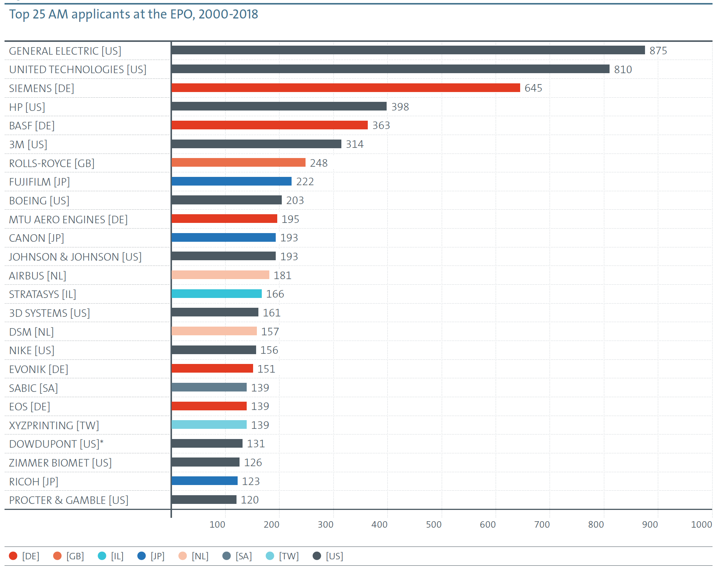Click the BASF [DE] label
The image size is (728, 568).
32,126
